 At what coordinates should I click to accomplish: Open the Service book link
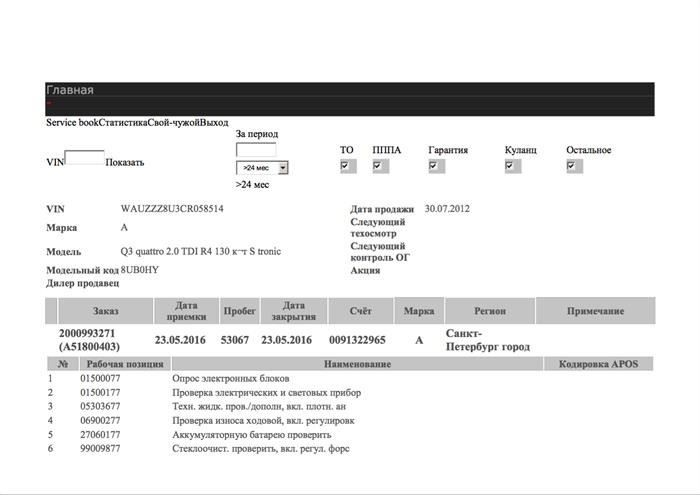72,123
